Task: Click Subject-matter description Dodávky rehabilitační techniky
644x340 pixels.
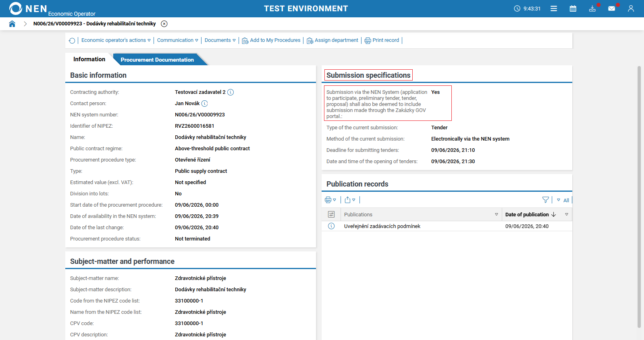Action: (x=210, y=290)
